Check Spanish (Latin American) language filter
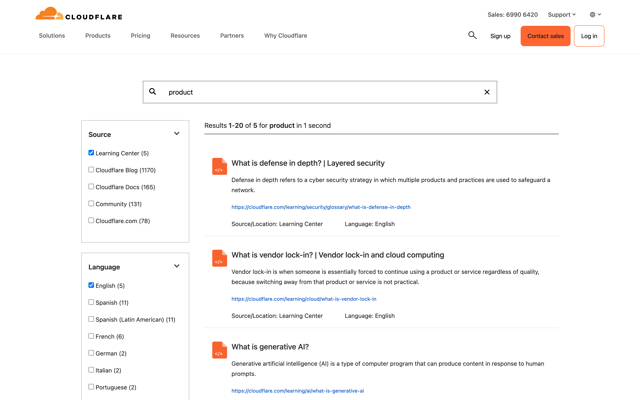 tap(91, 319)
